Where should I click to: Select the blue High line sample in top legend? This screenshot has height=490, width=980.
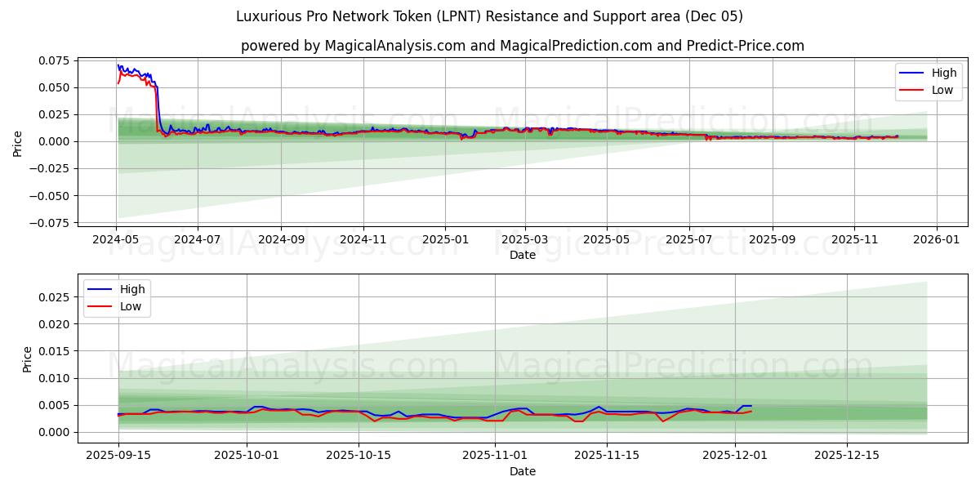(911, 73)
